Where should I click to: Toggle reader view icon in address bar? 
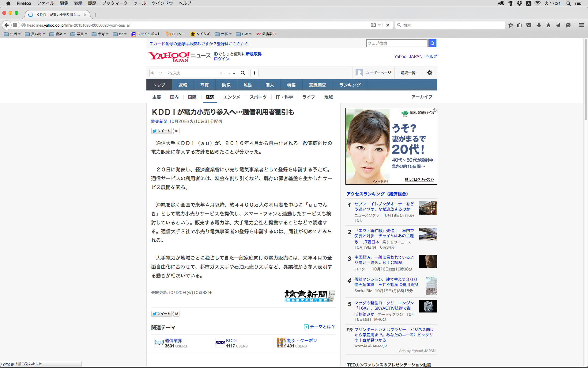(373, 25)
